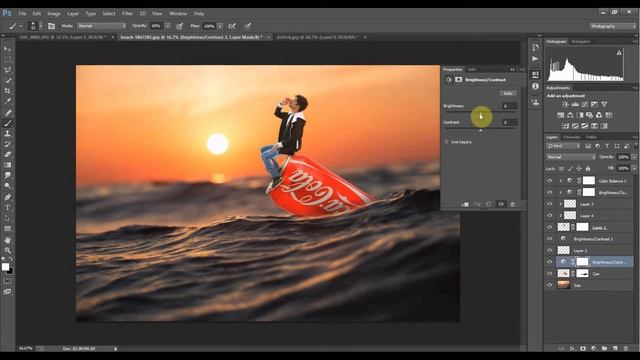640x360 pixels.
Task: Click the lock position icon in Layers
Action: tap(579, 169)
